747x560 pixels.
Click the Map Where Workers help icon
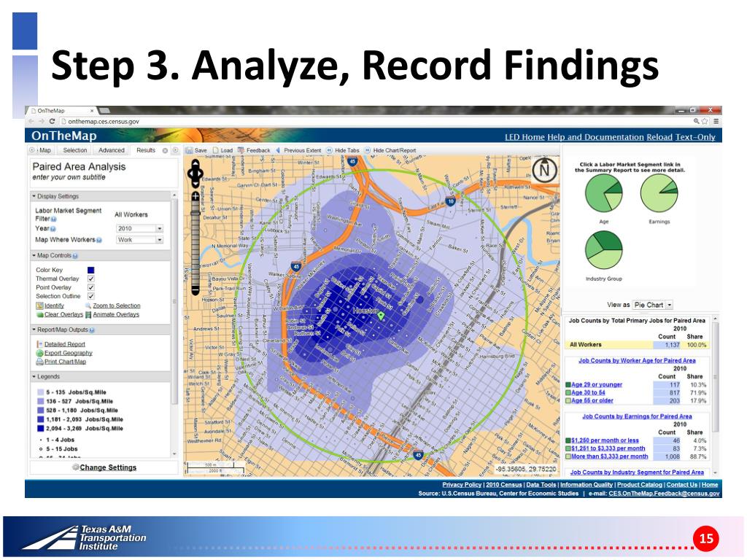(x=99, y=240)
